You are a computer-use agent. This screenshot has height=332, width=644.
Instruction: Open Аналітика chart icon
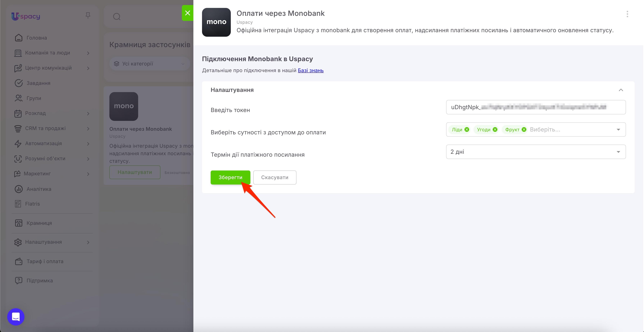point(19,189)
